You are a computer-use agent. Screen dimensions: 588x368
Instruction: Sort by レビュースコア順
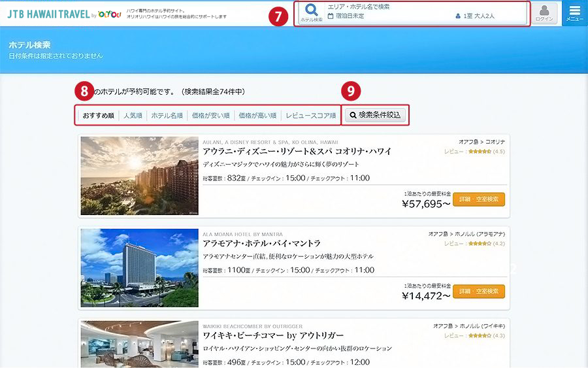(310, 116)
